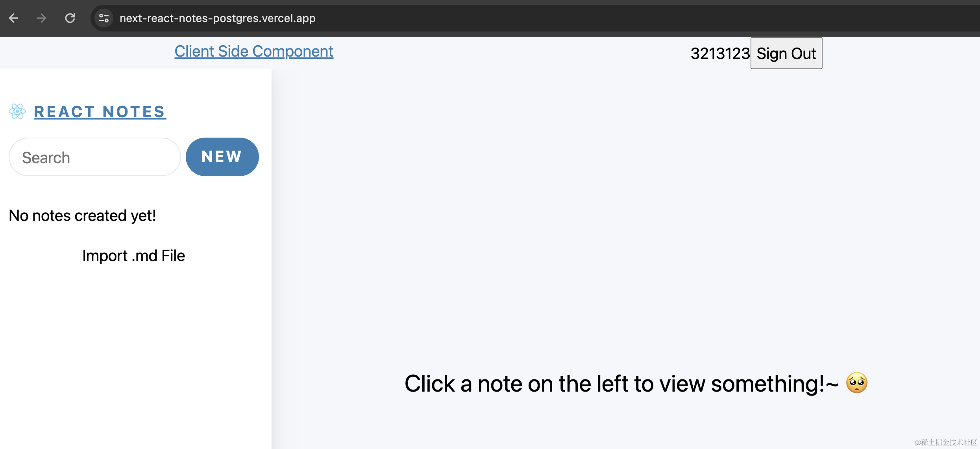
Task: Sign out with the Sign Out button
Action: pos(786,53)
